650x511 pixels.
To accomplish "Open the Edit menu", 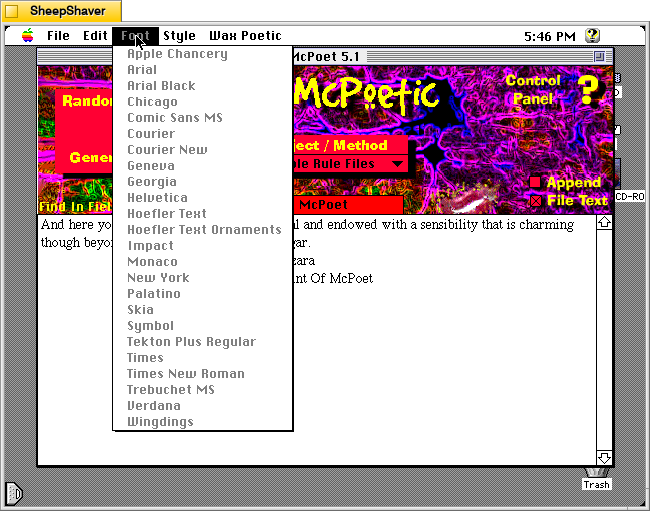I will point(95,36).
